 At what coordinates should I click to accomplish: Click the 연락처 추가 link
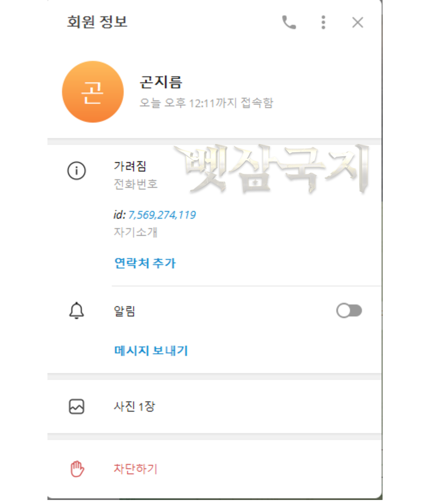145,263
